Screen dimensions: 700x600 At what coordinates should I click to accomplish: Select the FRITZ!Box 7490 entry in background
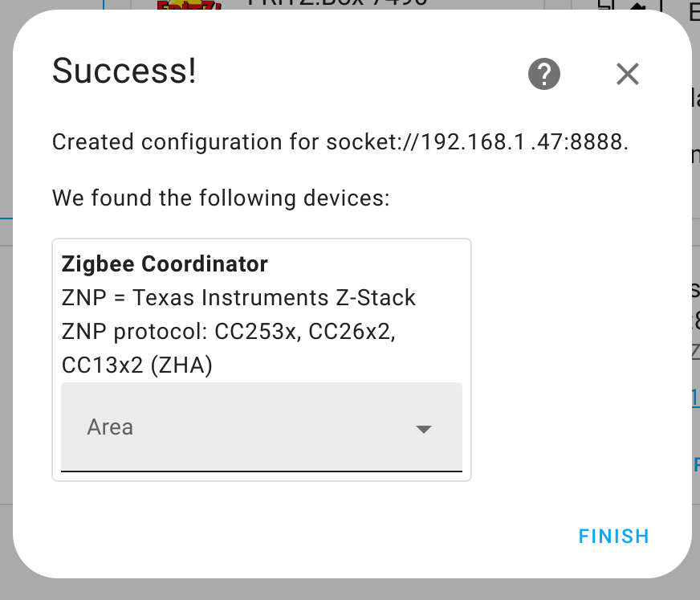337,3
